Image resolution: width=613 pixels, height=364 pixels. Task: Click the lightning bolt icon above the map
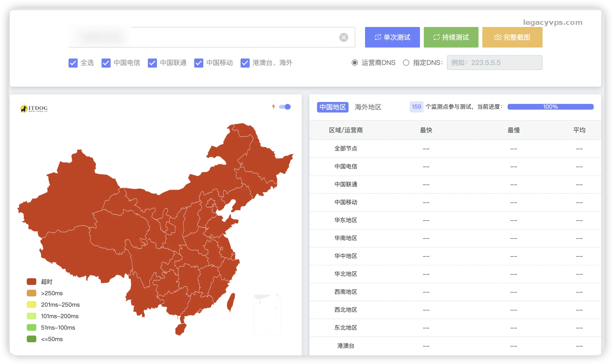pyautogui.click(x=274, y=107)
